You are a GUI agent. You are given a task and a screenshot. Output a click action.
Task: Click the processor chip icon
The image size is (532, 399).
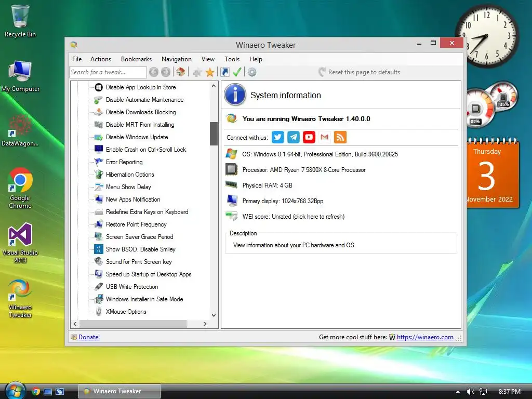pos(231,169)
